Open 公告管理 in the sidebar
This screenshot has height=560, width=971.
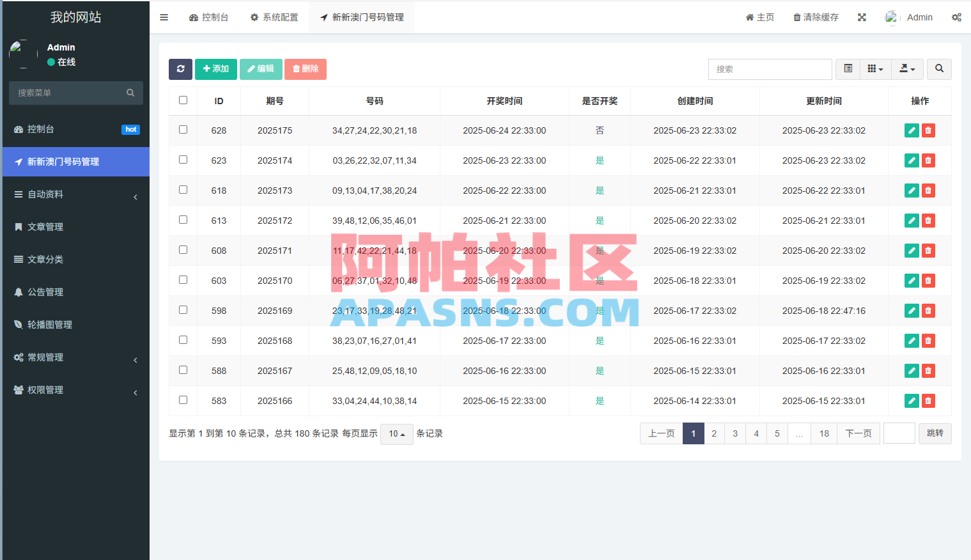point(76,292)
